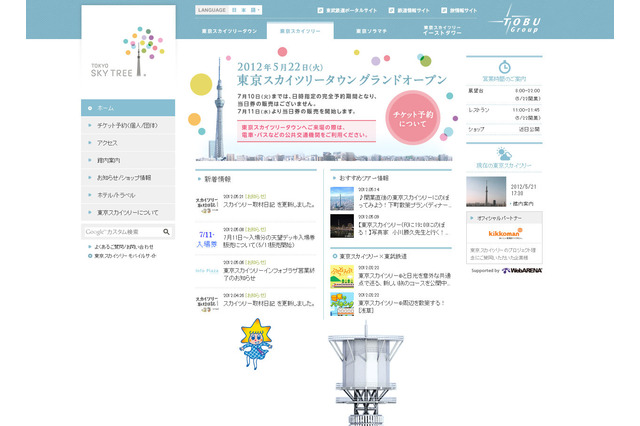Focus the Google custom search field

(x=122, y=232)
